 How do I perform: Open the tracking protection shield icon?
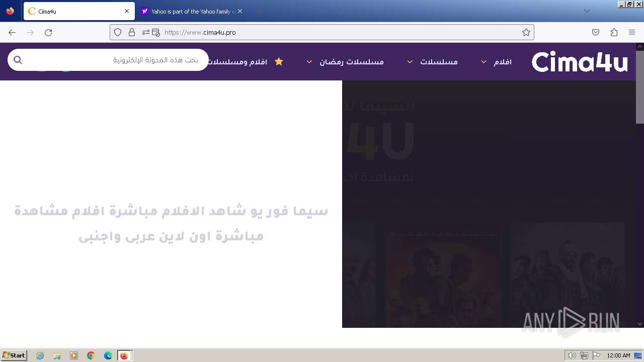[x=118, y=32]
